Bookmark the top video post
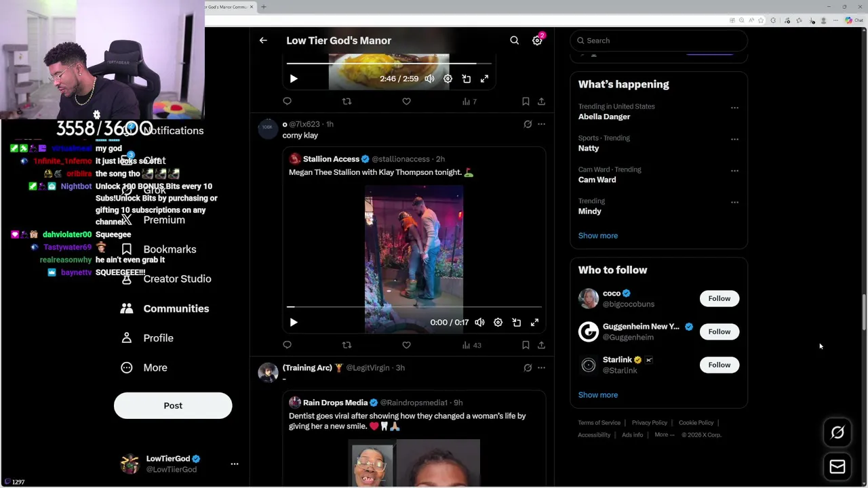 coord(526,101)
